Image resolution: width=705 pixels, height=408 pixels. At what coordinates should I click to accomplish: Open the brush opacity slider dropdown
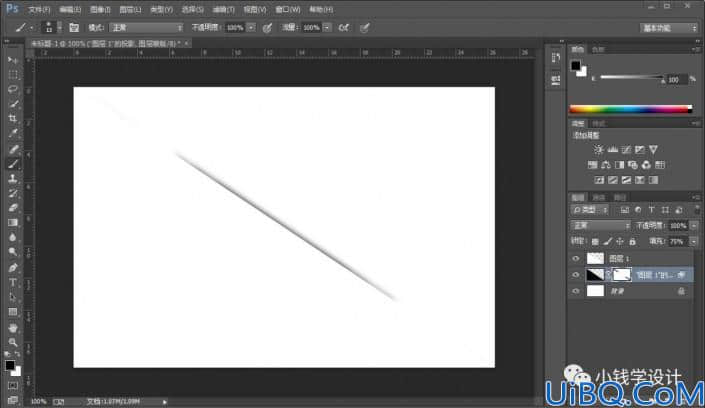[x=251, y=28]
